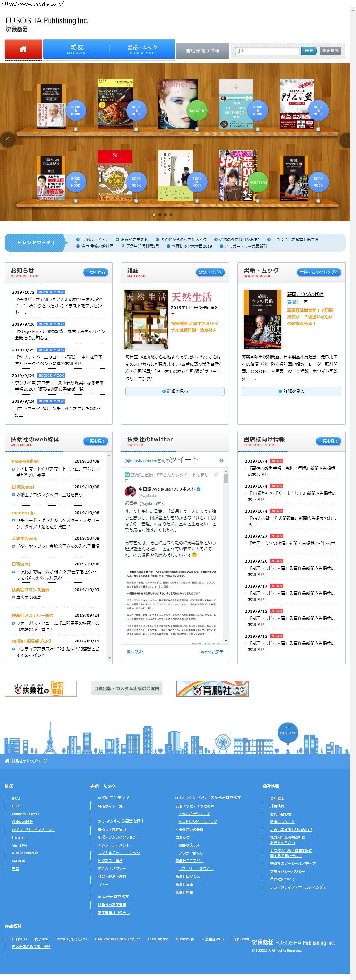
Task: Select the last carousel page dot
Action: [171, 215]
